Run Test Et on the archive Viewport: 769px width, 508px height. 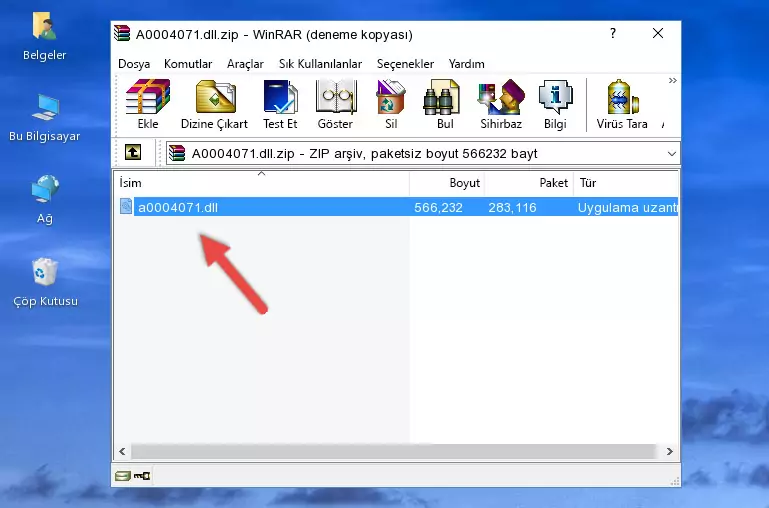pyautogui.click(x=280, y=104)
